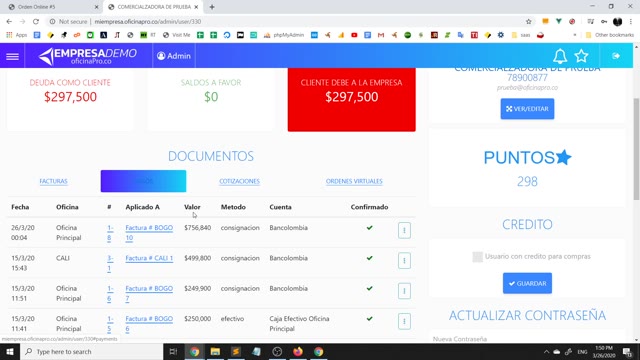Switch to the Ordenes Virtuales tab
Viewport: 640px width, 360px height.
point(354,181)
